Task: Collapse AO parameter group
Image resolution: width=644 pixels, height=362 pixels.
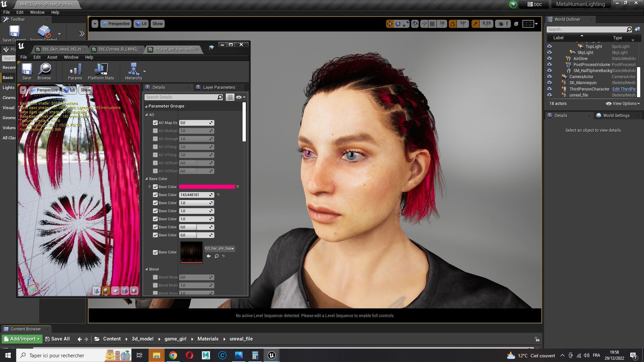Action: (146, 115)
